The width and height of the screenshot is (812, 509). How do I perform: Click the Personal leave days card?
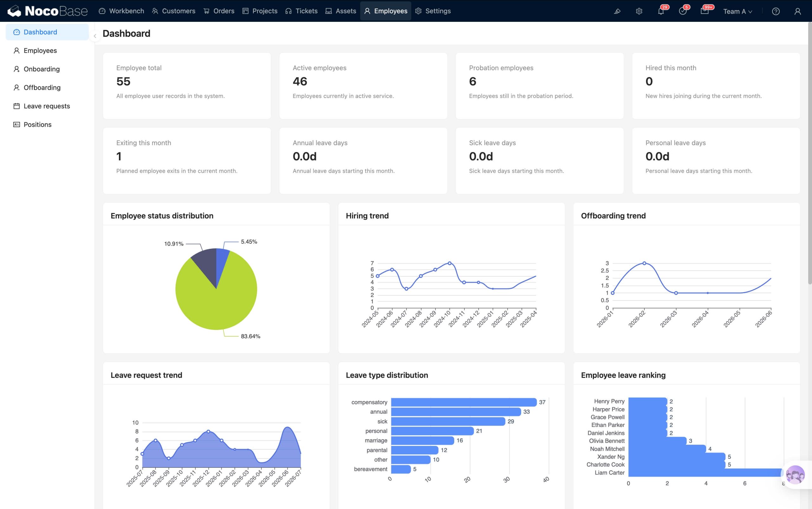[716, 161]
